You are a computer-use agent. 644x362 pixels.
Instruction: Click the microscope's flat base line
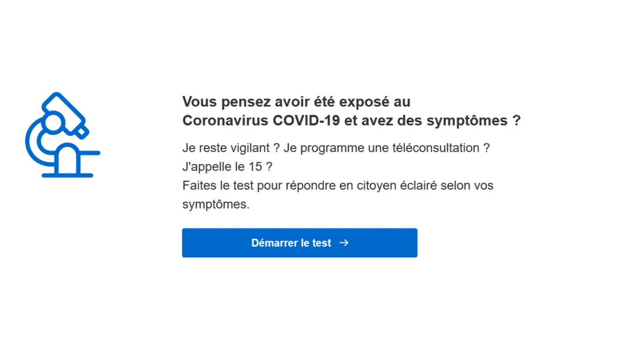67,175
